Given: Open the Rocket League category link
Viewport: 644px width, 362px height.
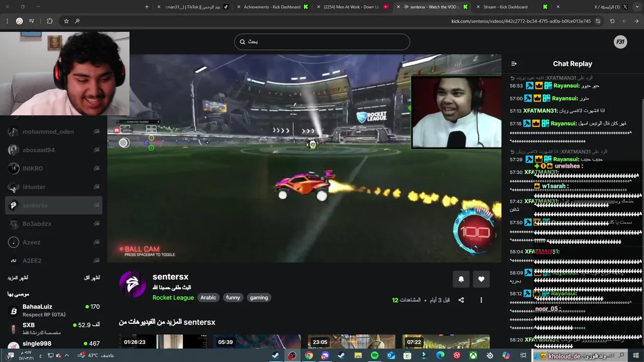Looking at the screenshot, I should 173,298.
